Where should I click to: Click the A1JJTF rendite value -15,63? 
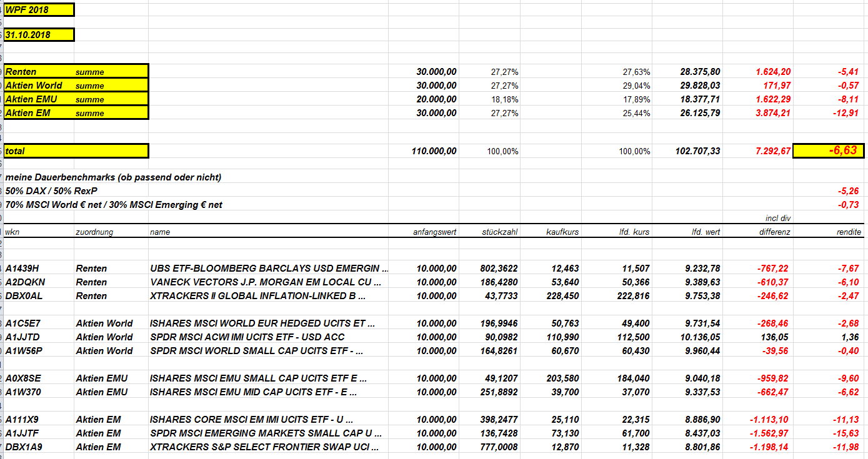pos(847,433)
